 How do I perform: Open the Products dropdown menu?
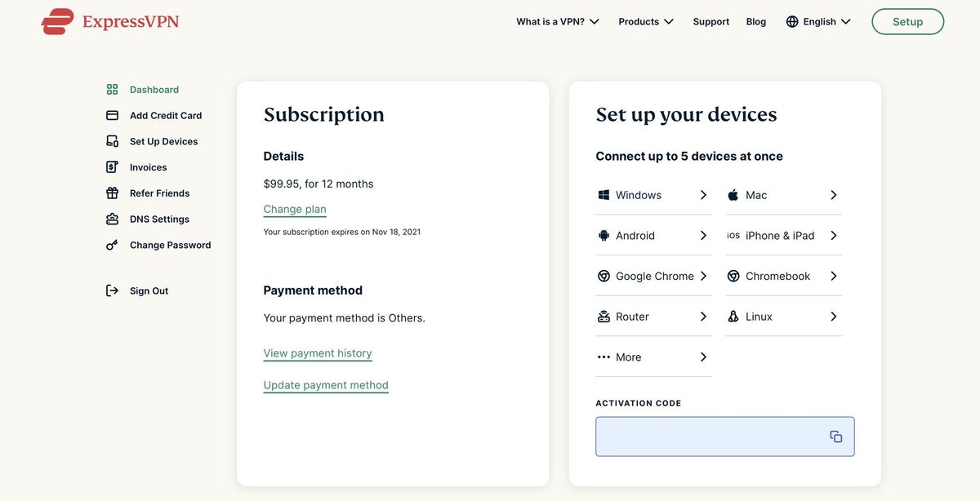(646, 22)
